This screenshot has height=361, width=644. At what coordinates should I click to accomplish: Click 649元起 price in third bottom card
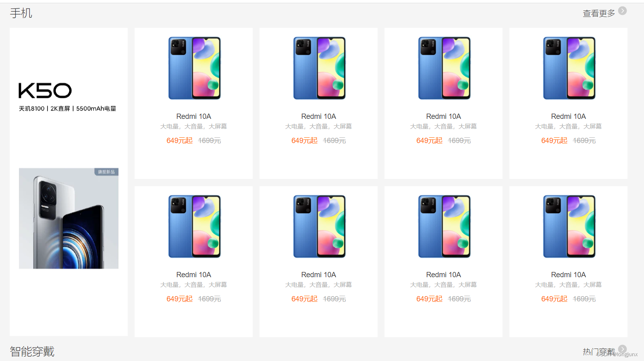pos(429,299)
